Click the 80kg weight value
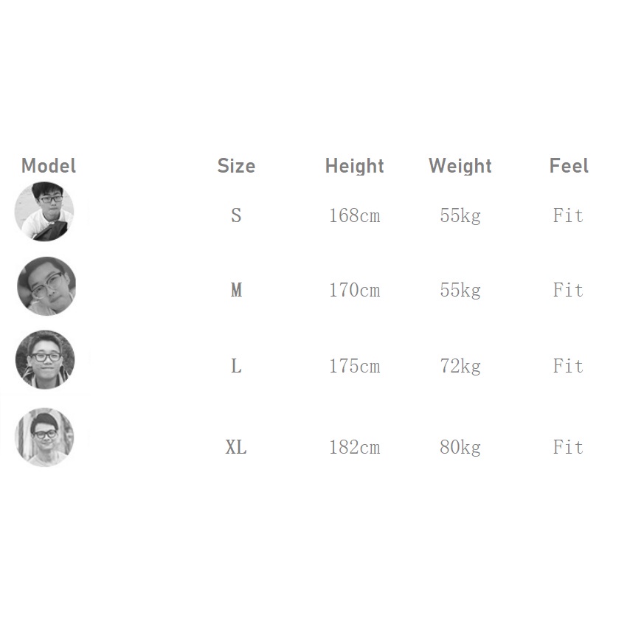Image resolution: width=644 pixels, height=644 pixels. point(460,447)
